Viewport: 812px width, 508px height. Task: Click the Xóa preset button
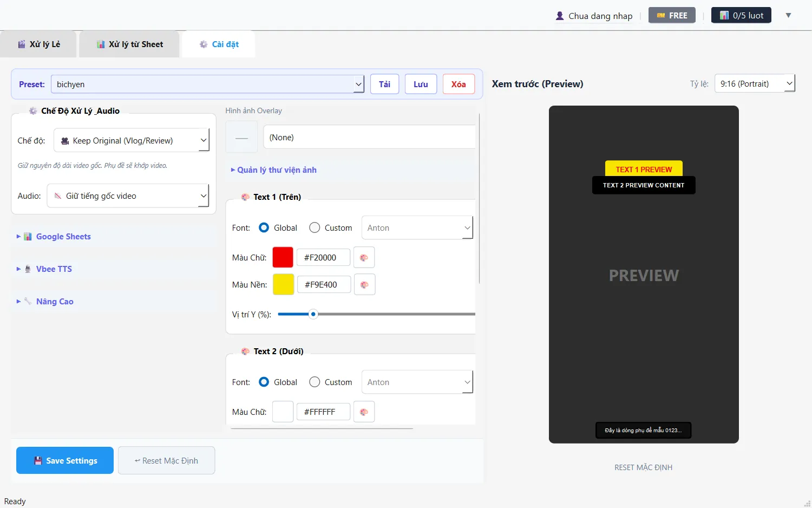point(459,84)
